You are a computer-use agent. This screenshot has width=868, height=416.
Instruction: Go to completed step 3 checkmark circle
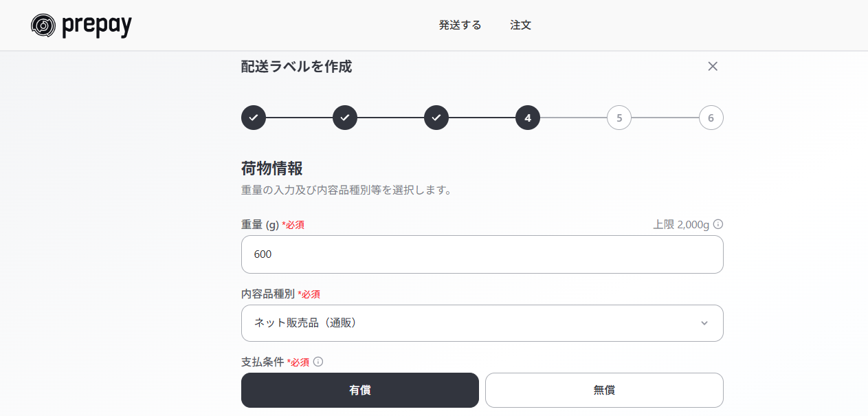(x=436, y=118)
